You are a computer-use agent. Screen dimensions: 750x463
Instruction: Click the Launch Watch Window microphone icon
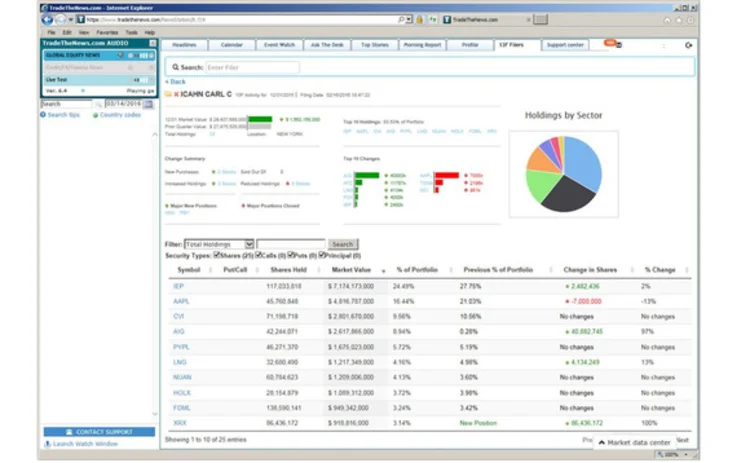tap(47, 444)
